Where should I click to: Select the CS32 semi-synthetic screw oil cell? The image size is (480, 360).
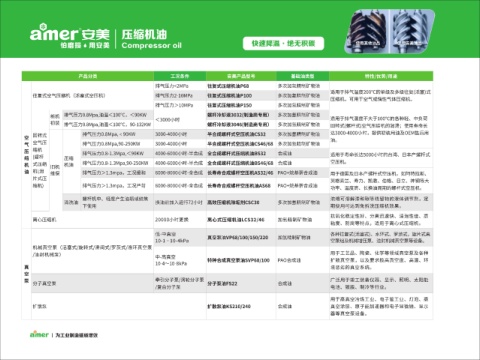(x=241, y=134)
